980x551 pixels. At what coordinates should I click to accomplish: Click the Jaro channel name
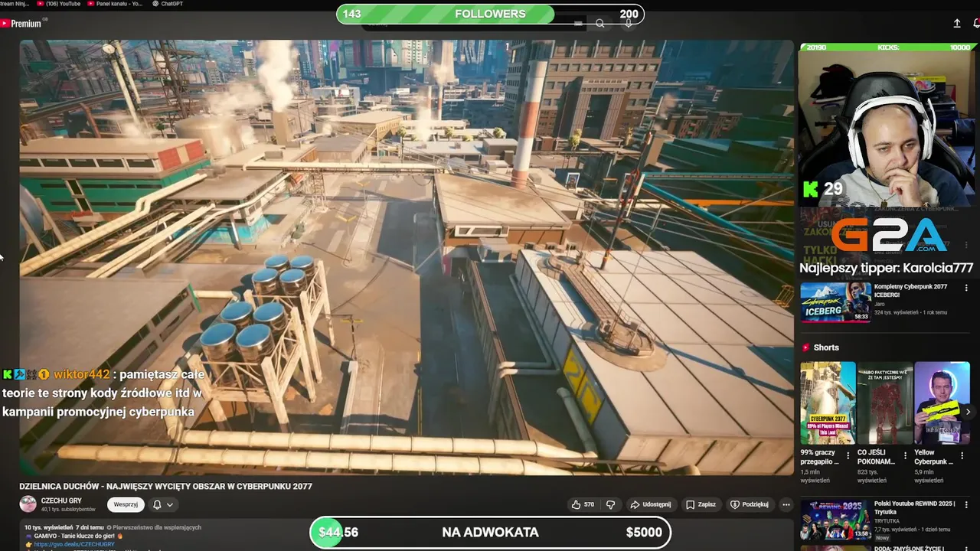coord(880,304)
